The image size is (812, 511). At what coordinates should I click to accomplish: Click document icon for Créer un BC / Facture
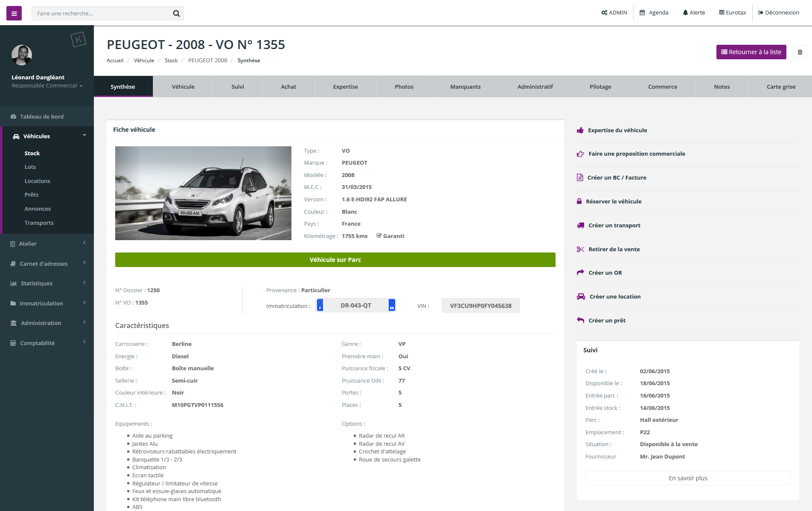point(580,177)
